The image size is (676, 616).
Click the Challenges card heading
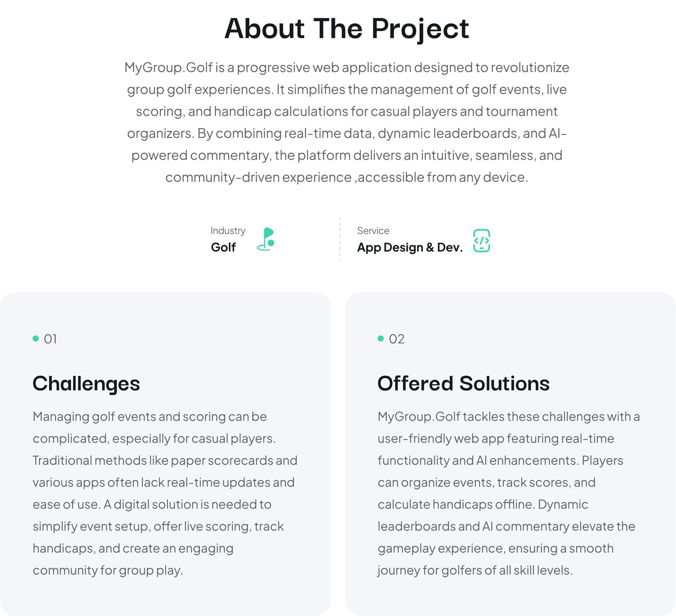tap(86, 384)
